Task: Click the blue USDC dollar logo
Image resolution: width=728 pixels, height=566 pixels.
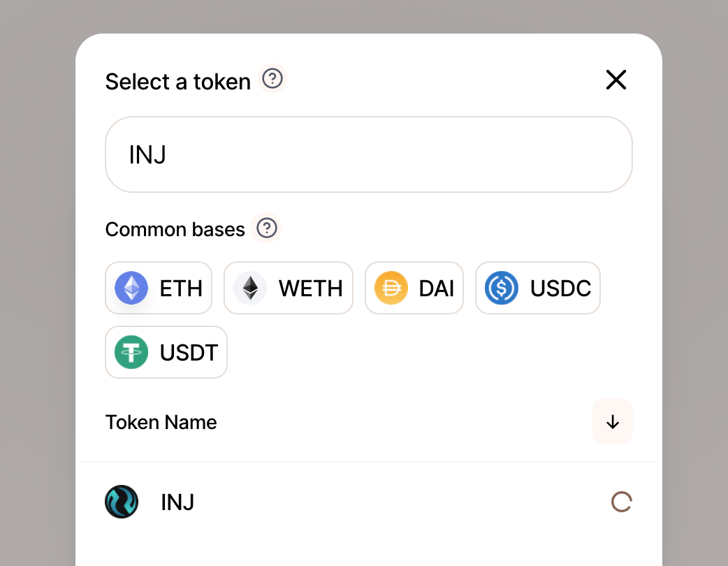Action: pyautogui.click(x=502, y=288)
